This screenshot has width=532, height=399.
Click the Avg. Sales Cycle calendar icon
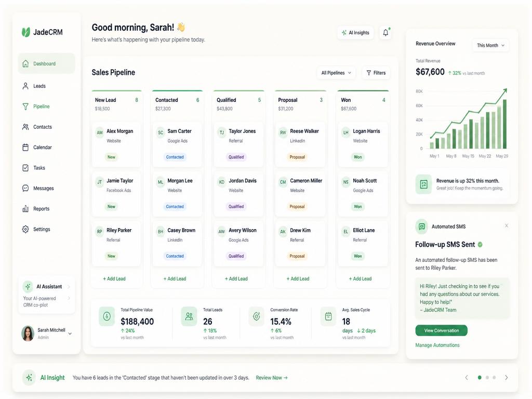(x=328, y=316)
